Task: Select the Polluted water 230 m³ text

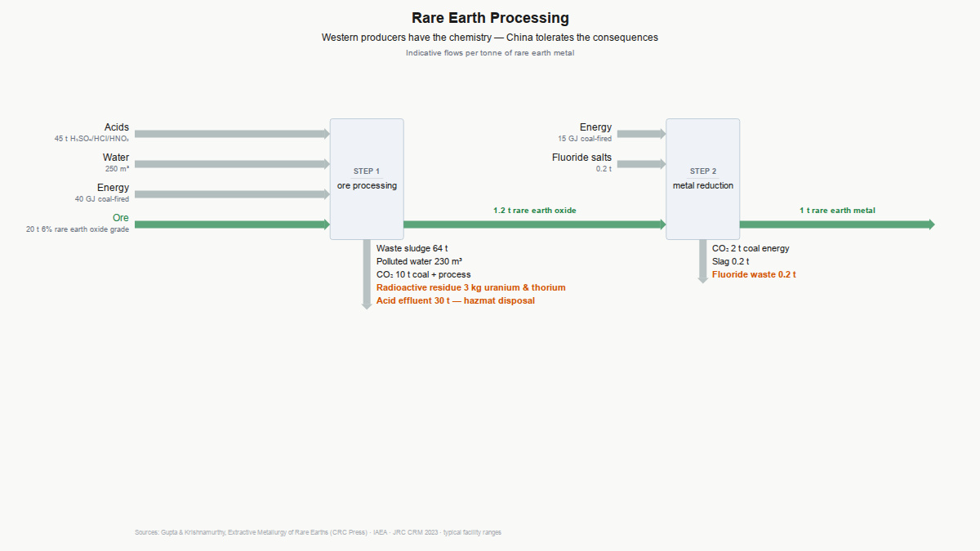Action: tap(419, 261)
